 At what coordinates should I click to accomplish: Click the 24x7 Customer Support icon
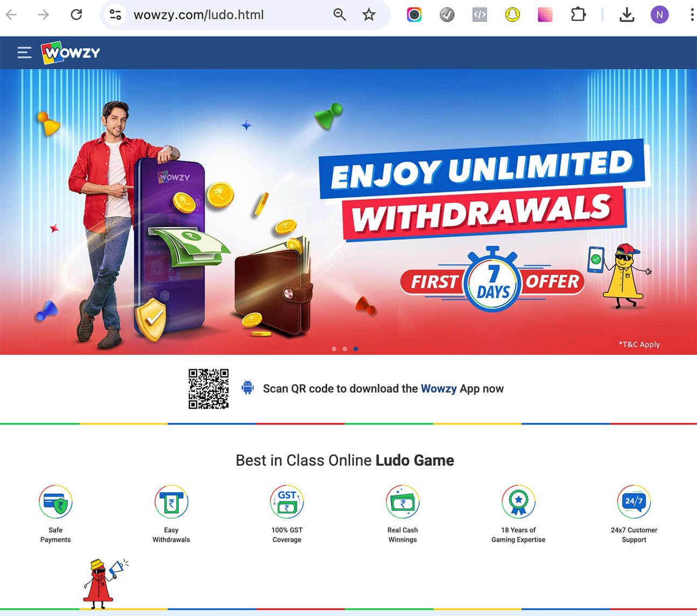tap(634, 502)
